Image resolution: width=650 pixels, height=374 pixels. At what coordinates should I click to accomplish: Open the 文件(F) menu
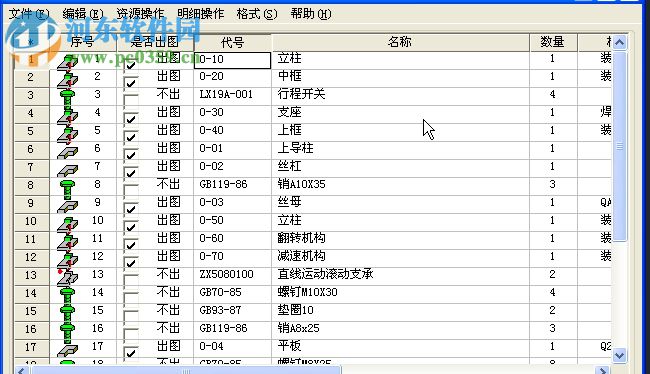[x=29, y=14]
